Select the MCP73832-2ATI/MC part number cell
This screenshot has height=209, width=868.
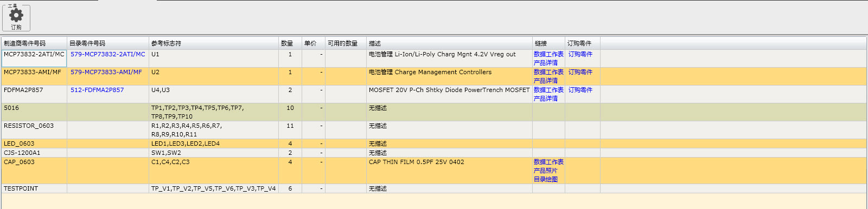(34, 58)
